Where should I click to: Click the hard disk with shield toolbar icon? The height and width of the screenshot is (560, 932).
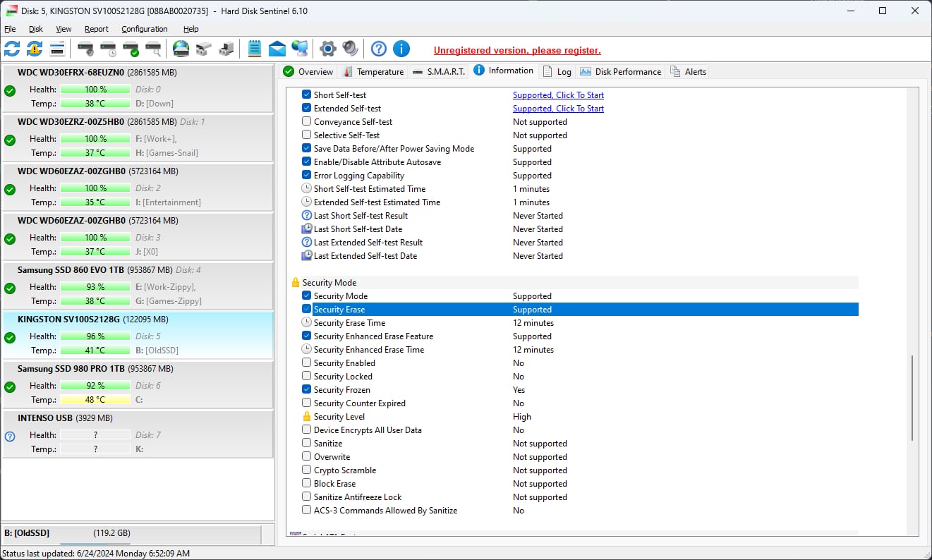click(85, 49)
